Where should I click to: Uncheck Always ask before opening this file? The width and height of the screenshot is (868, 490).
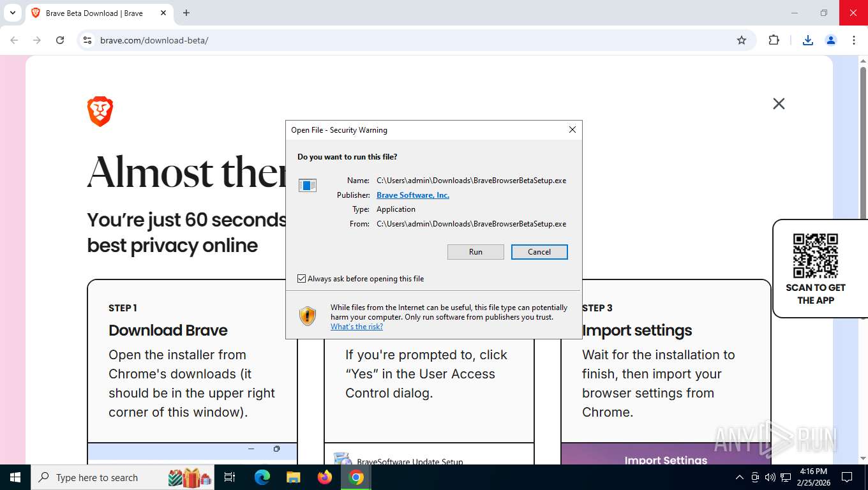[301, 279]
